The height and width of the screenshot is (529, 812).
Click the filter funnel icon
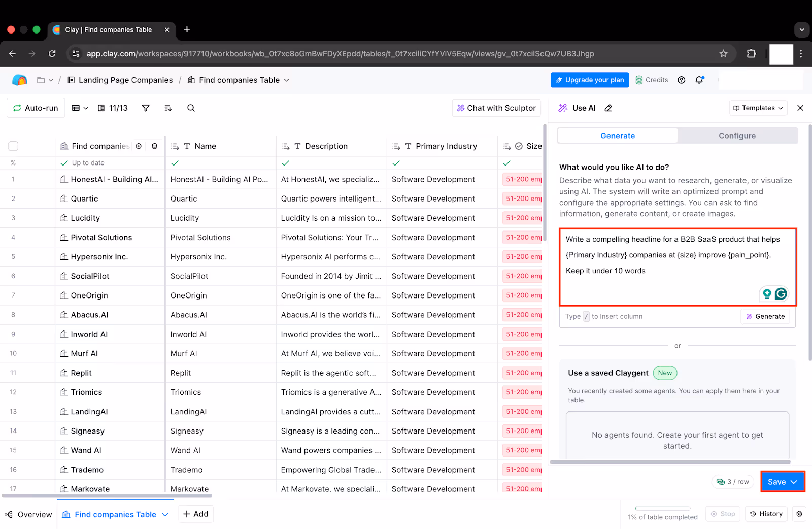[146, 108]
